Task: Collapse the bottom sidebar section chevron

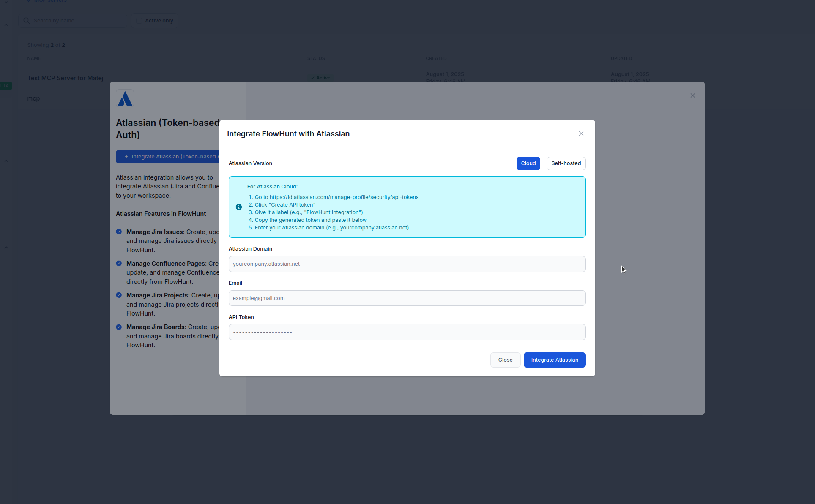Action: coord(6,248)
